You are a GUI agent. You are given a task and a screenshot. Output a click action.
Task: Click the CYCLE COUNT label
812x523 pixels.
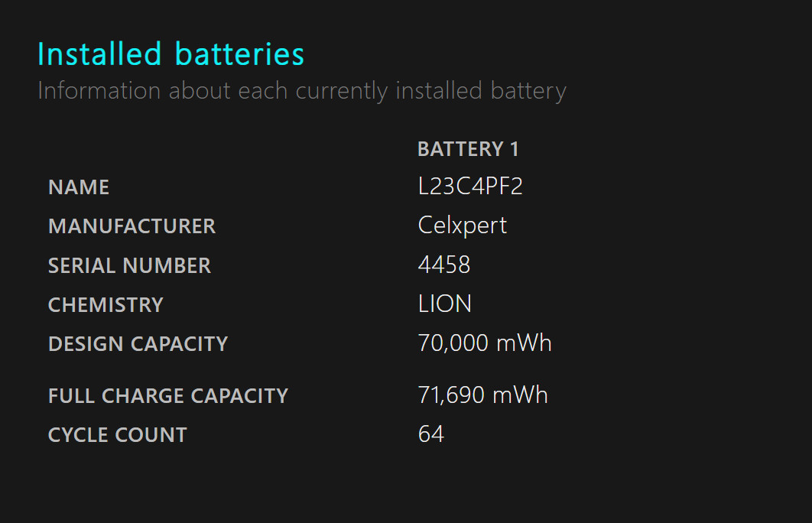coord(118,435)
